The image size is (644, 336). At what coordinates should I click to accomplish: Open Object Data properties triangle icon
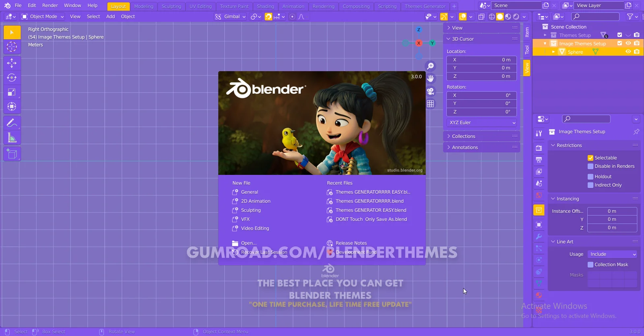(539, 284)
